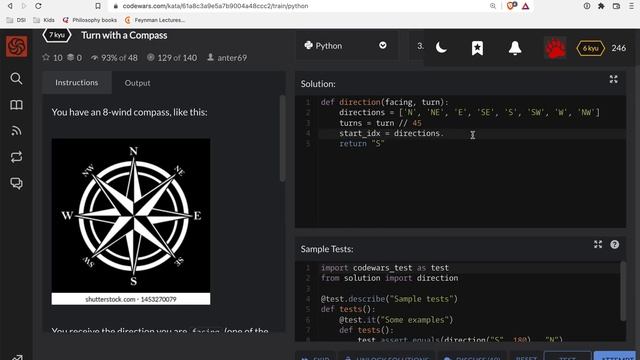
Task: Open the Philosophy books bookmark
Action: tap(90, 20)
